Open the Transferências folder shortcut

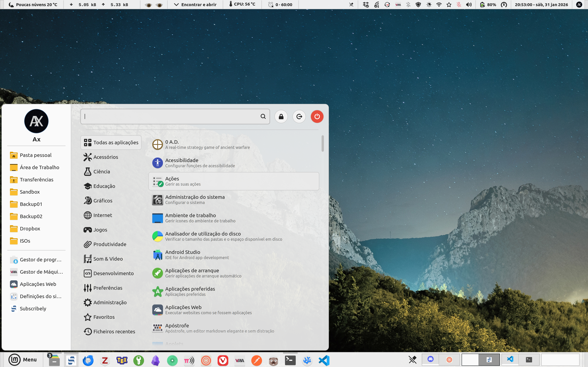36,180
